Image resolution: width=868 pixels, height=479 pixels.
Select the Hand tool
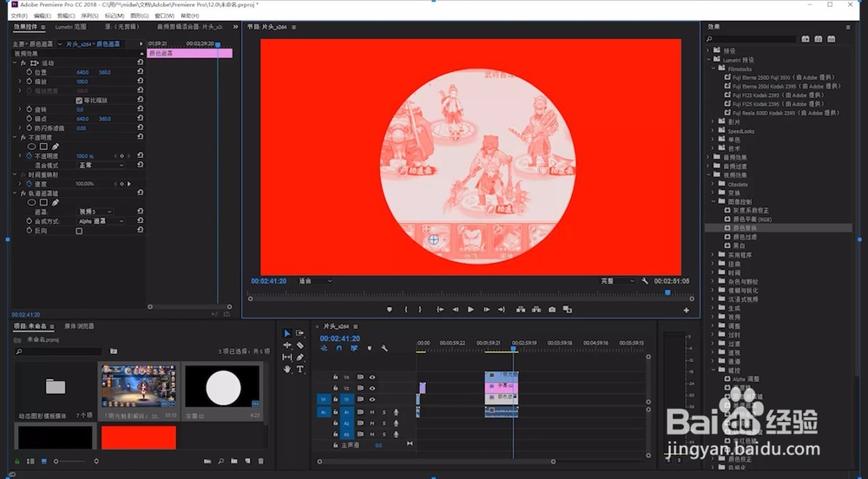point(286,369)
